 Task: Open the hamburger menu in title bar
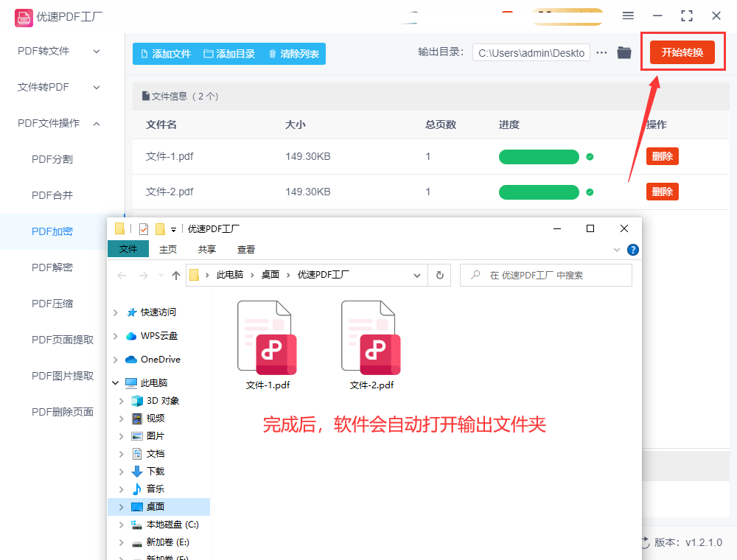[628, 16]
